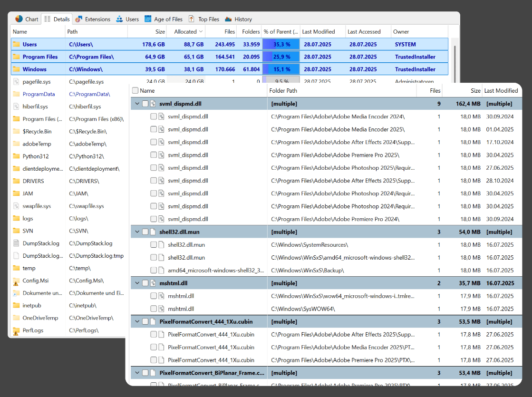The image size is (532, 397).
Task: Click the History tab chart icon
Action: 228,19
